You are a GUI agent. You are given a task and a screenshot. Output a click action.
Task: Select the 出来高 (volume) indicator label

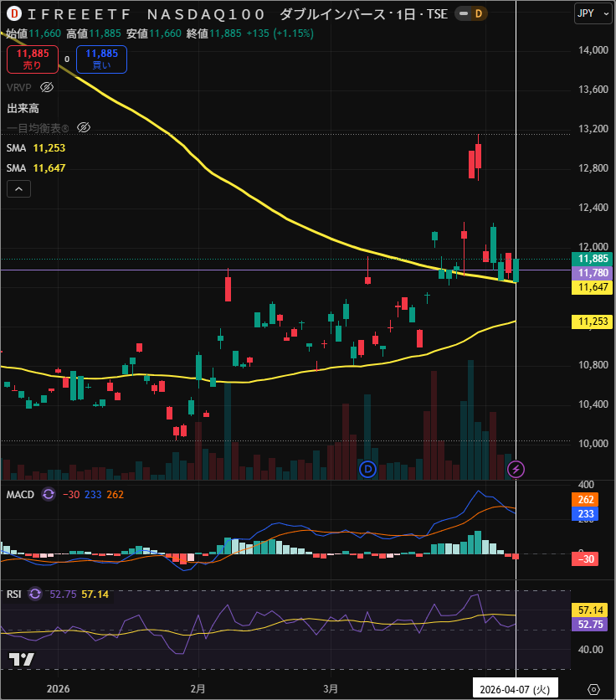23,108
